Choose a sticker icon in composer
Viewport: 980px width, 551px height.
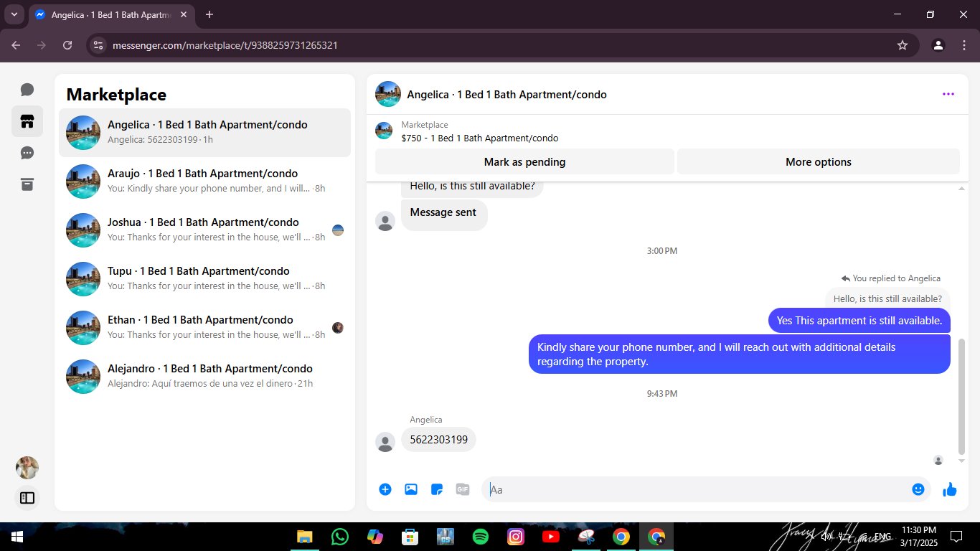pos(437,489)
